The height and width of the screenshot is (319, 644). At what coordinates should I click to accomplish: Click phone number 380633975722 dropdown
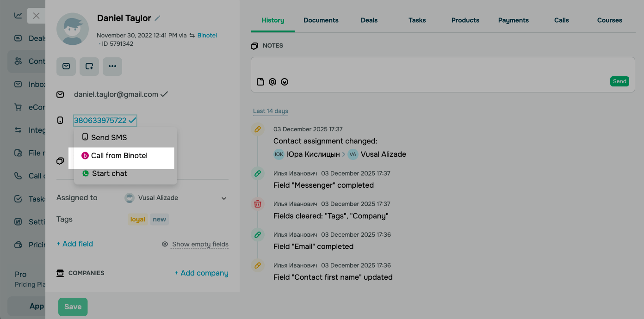100,121
